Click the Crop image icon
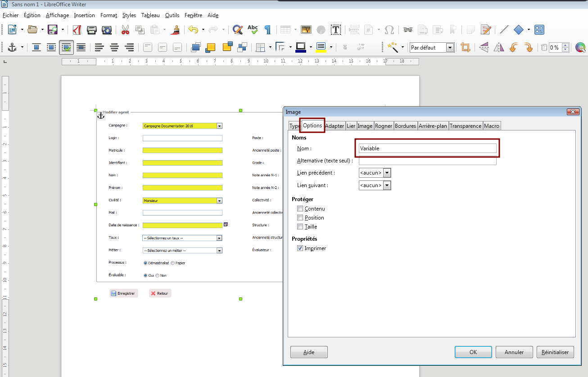 [466, 47]
